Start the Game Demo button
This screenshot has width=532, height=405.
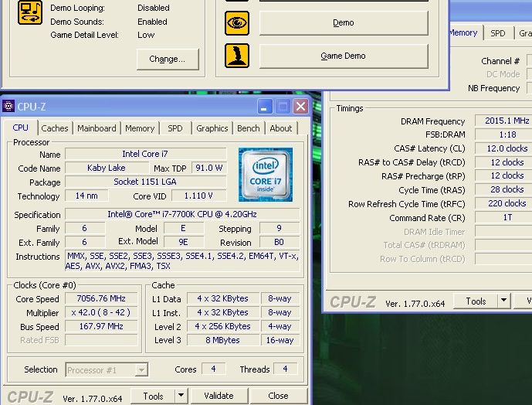343,56
